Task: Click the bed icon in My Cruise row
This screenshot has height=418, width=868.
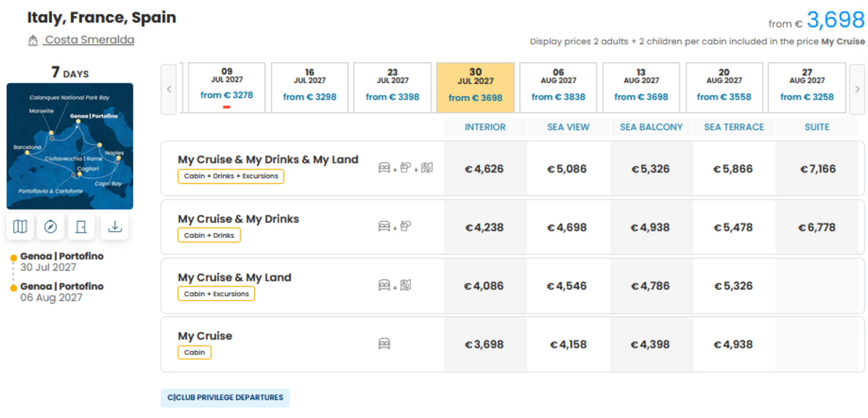Action: (384, 343)
